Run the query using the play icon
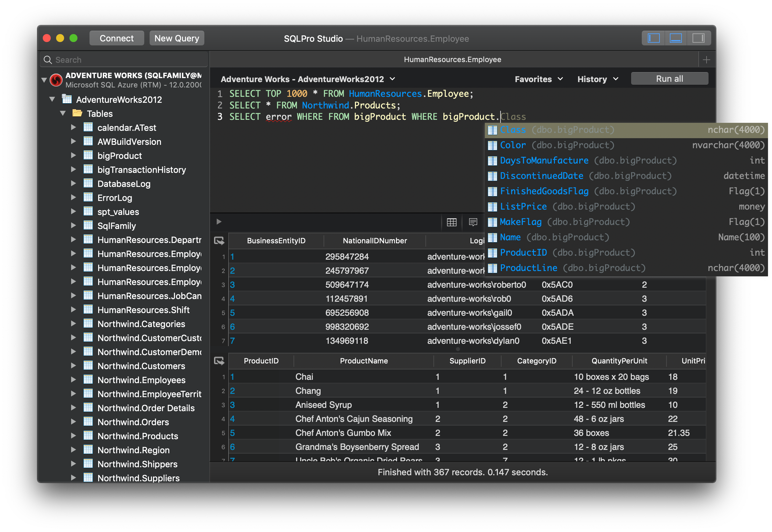 coord(219,222)
